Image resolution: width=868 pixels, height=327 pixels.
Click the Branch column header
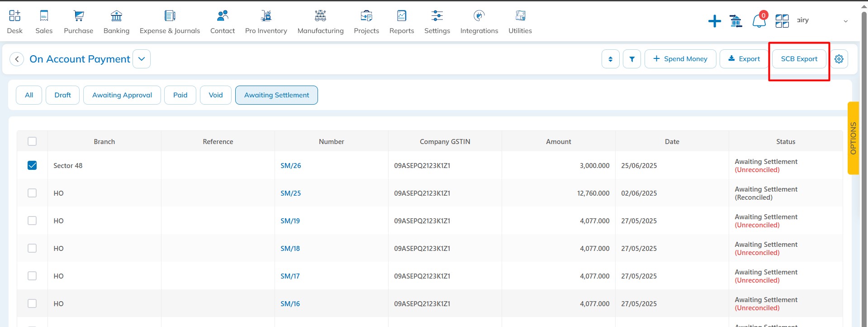coord(104,142)
